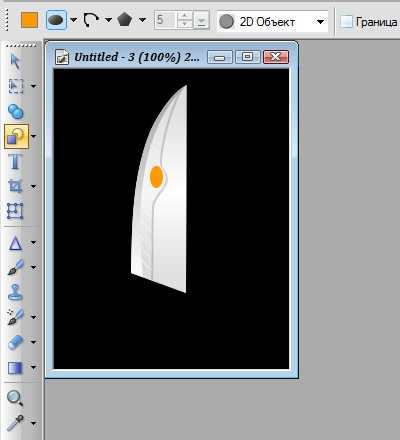Toggle the ellipse shape button

point(56,20)
